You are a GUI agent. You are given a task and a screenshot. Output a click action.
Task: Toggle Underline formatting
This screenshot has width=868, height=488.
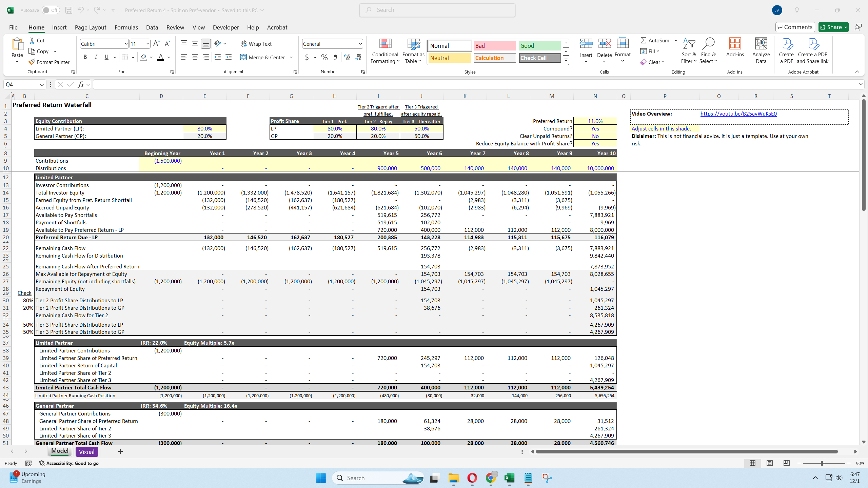106,57
